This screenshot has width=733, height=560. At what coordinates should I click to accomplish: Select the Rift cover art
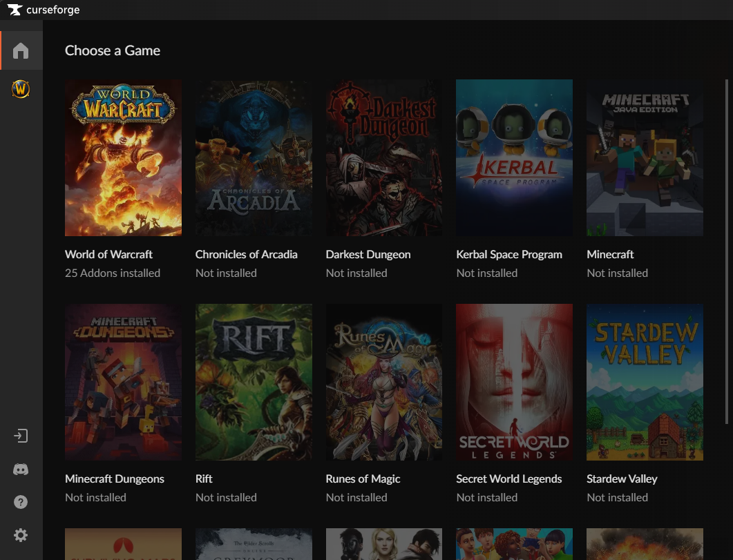pyautogui.click(x=254, y=382)
